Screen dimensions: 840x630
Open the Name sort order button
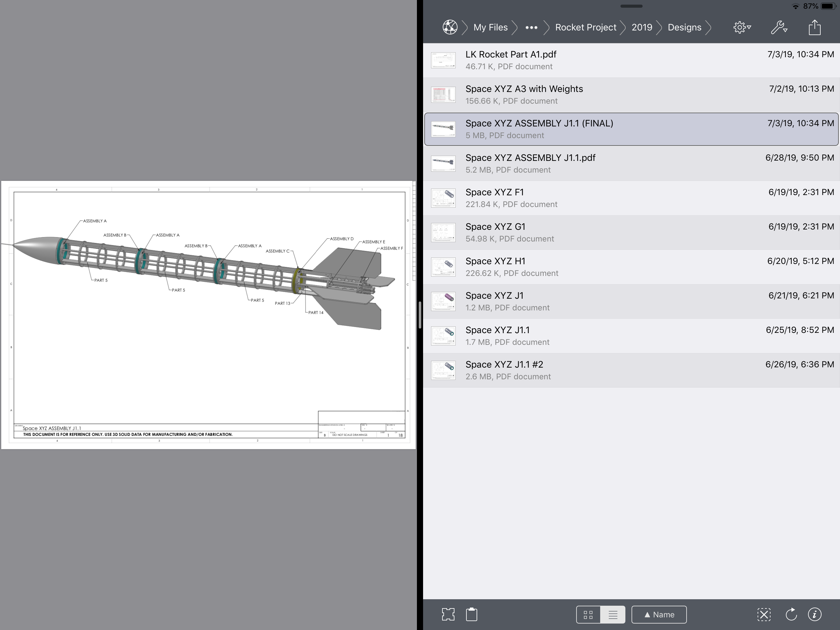[659, 614]
